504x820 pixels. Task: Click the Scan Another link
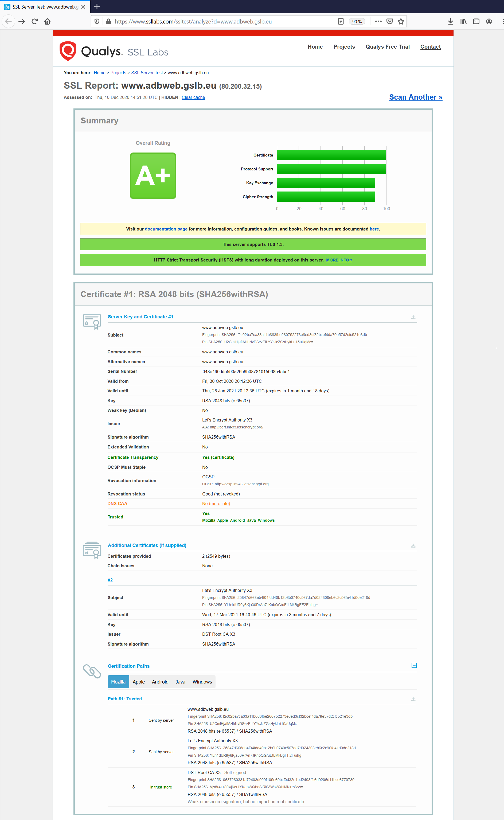coord(415,97)
